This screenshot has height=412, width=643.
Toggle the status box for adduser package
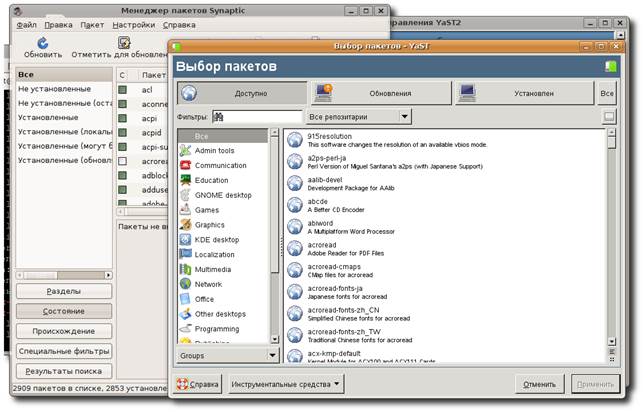point(122,190)
